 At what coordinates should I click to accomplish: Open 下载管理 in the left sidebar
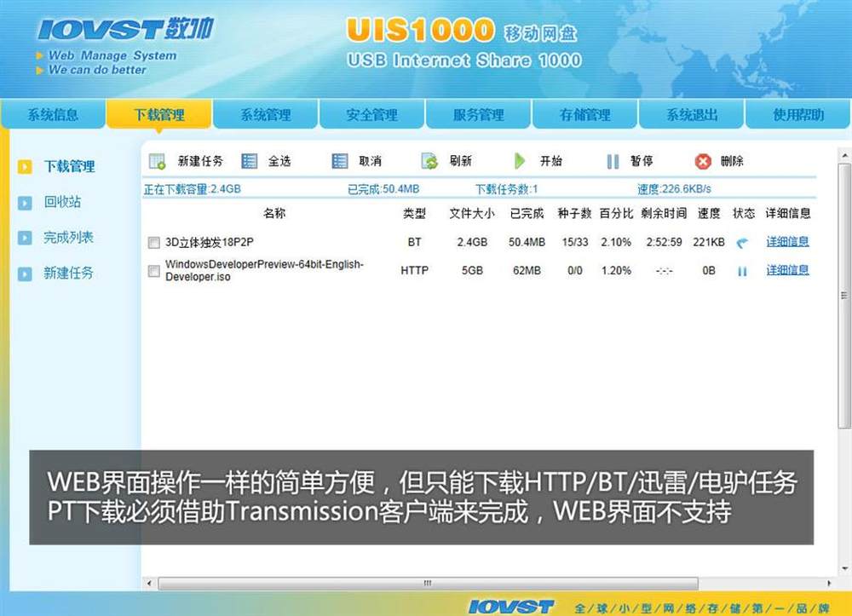[x=70, y=166]
